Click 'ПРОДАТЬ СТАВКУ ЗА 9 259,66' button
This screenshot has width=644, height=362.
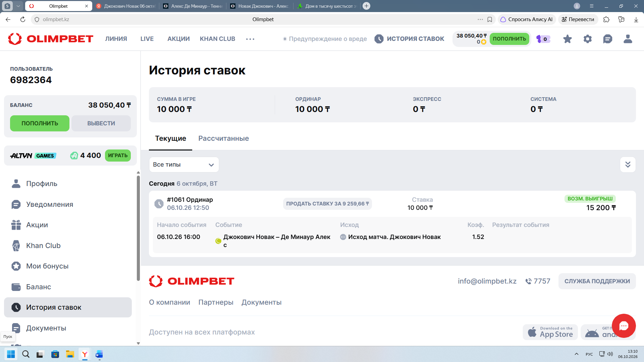click(327, 204)
